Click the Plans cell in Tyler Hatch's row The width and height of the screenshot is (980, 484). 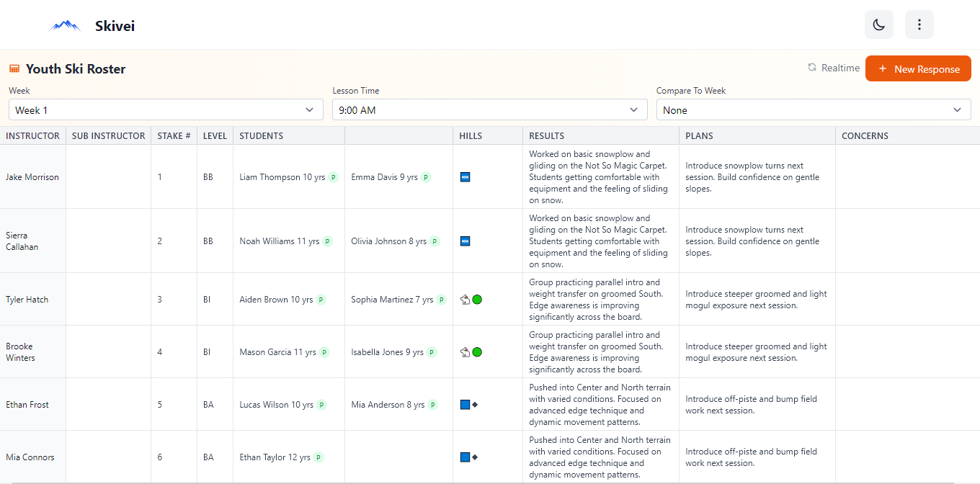757,300
